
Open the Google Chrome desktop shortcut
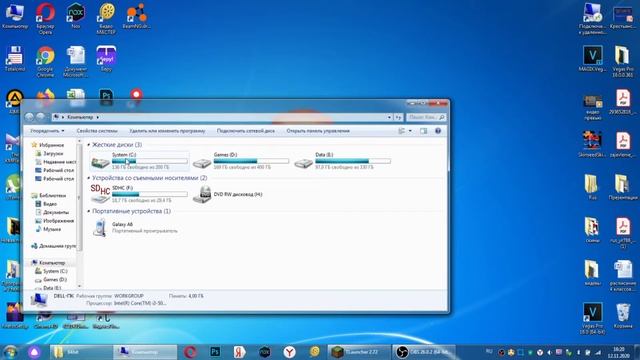coord(45,61)
